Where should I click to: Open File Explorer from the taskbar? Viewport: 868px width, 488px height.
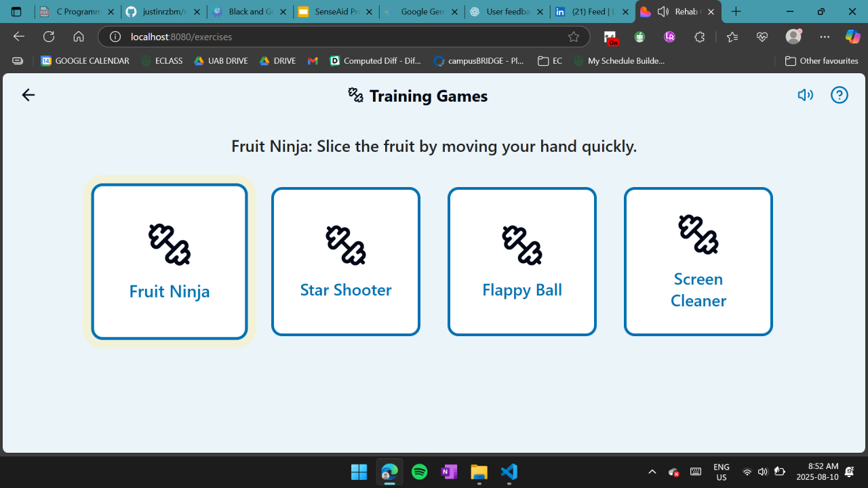click(x=479, y=472)
